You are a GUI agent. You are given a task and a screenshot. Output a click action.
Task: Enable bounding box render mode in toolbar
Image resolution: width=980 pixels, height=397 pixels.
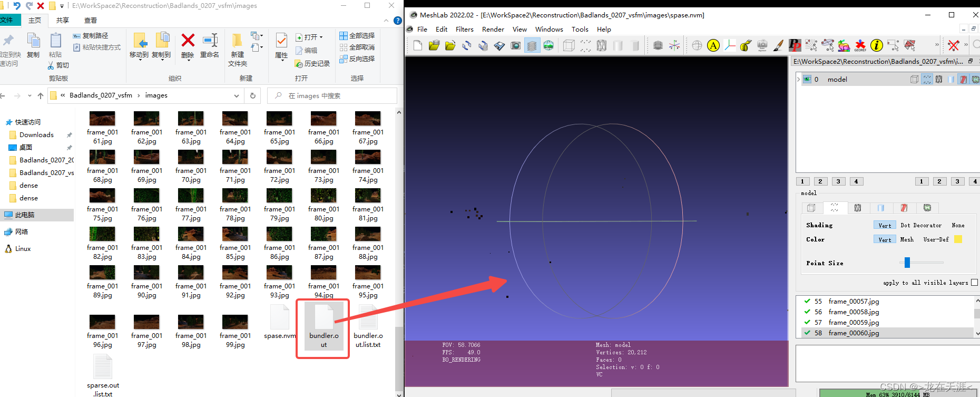(569, 45)
